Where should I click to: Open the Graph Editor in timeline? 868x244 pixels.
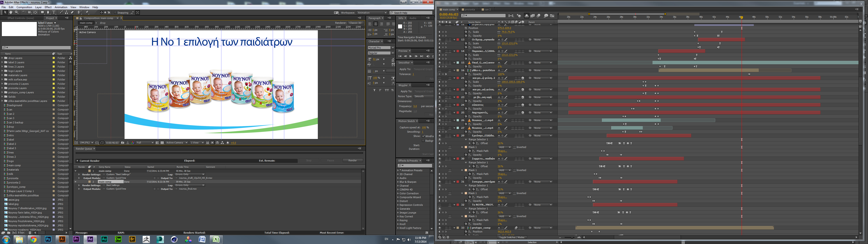pos(552,16)
